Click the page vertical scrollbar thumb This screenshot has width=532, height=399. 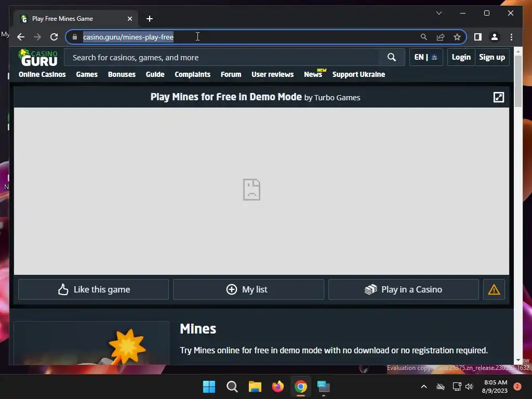518,81
